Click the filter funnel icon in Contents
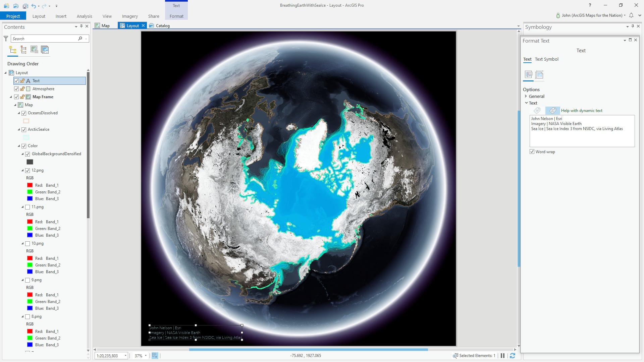644x362 pixels. click(x=6, y=39)
